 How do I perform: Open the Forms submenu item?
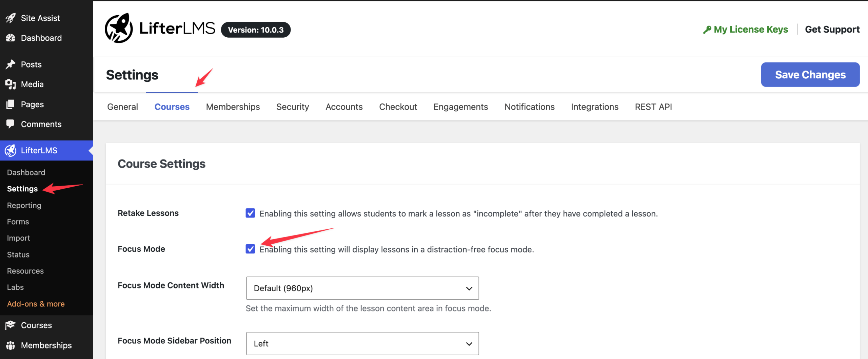pyautogui.click(x=18, y=222)
